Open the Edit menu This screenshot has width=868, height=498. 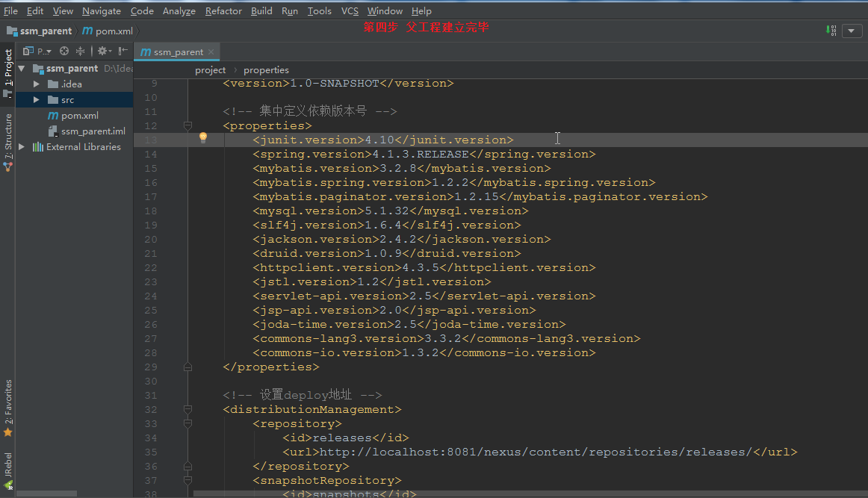click(x=35, y=11)
